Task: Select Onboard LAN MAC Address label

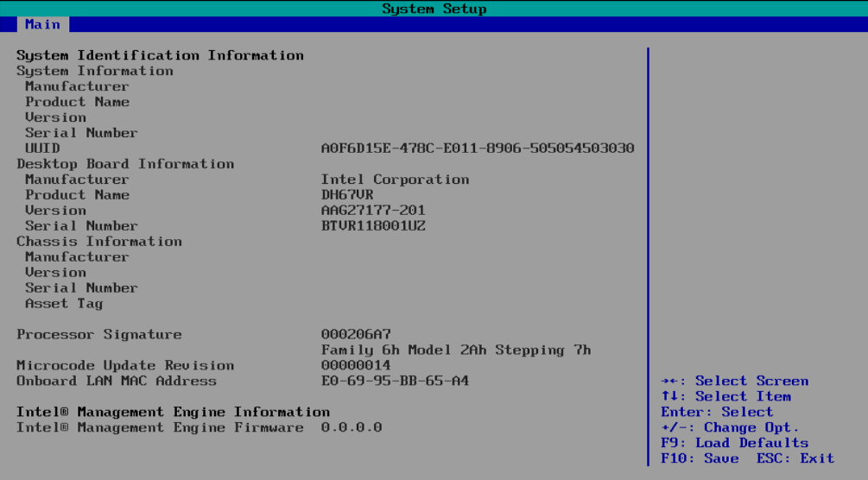Action: [117, 381]
